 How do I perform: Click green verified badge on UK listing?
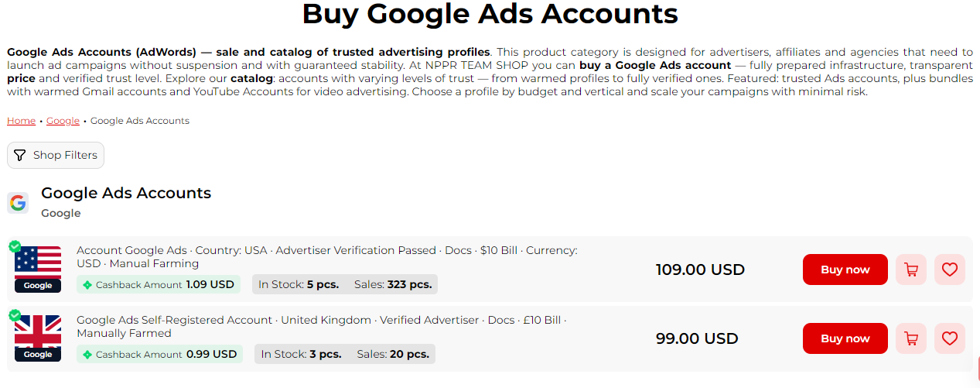pyautogui.click(x=15, y=315)
